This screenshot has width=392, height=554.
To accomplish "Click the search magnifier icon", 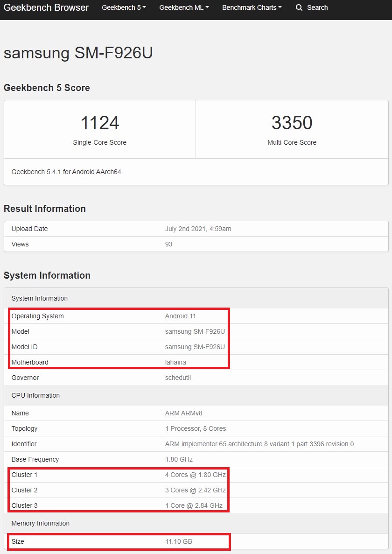I will [x=299, y=8].
